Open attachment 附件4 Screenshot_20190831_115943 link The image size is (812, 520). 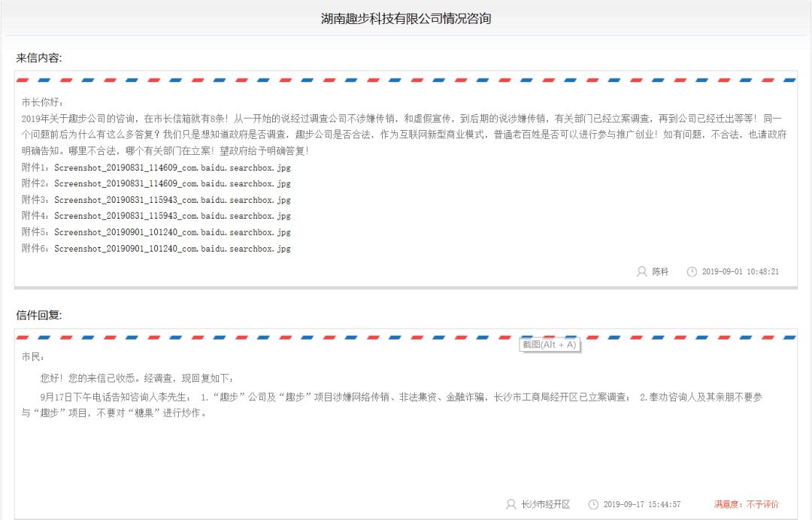(x=172, y=216)
